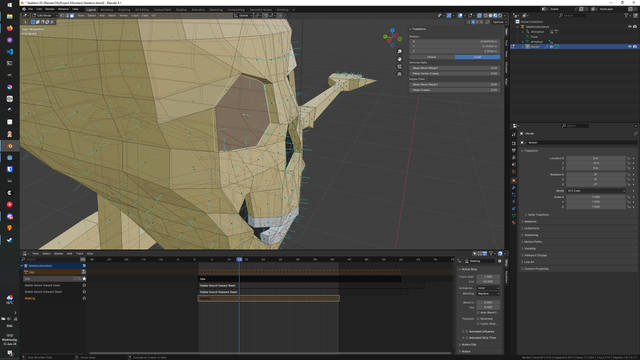Enable Animated Influence checkbox

467,331
